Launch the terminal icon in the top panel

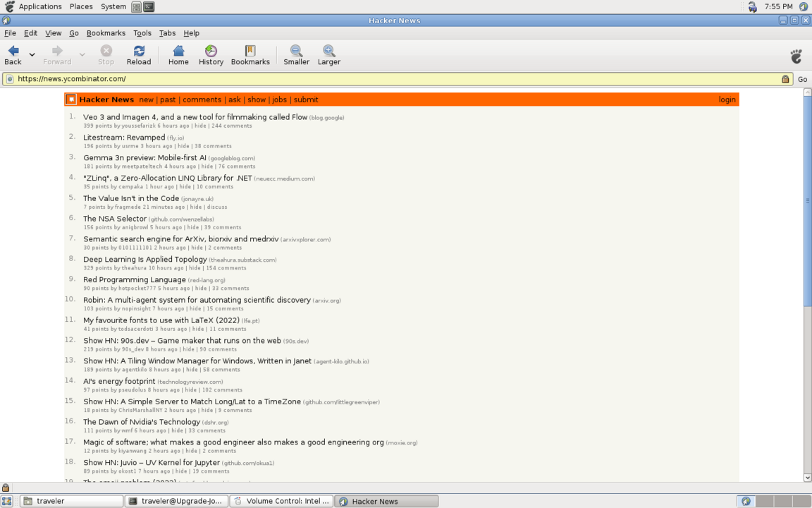point(149,7)
